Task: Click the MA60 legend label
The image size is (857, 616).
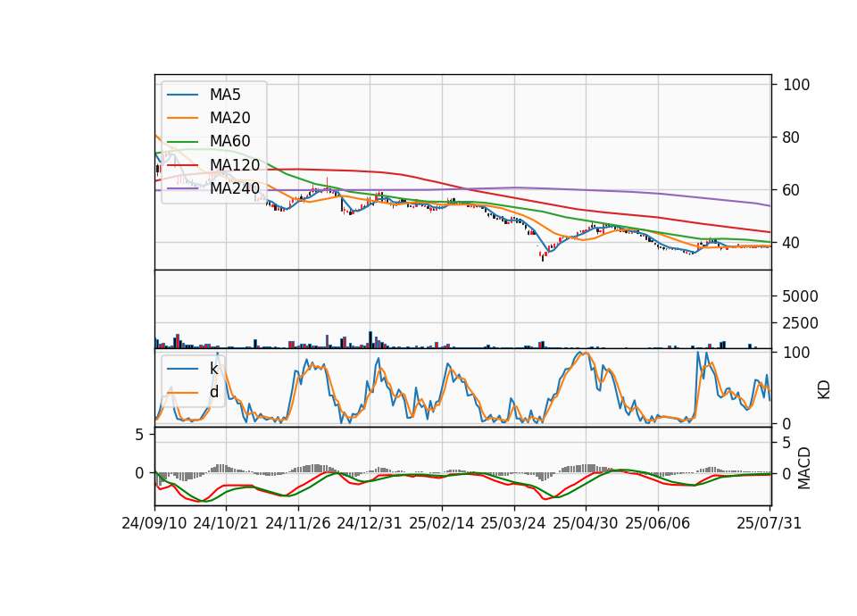Action: pyautogui.click(x=229, y=142)
